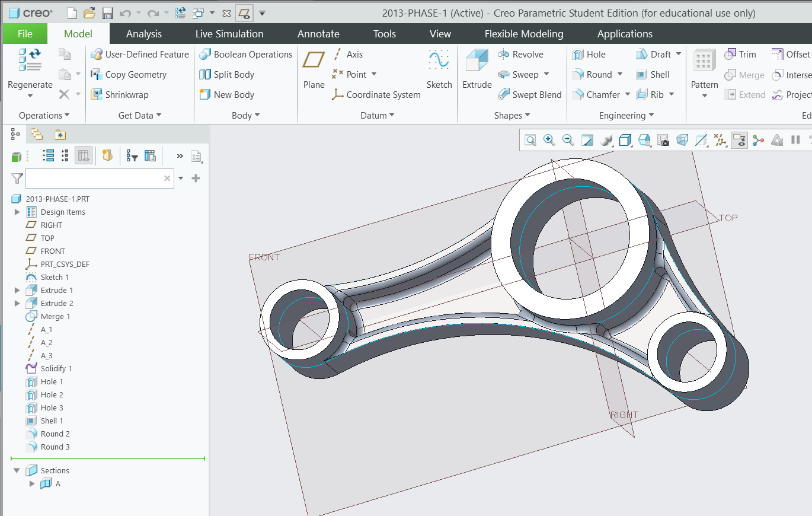Screen dimensions: 812x516
Task: Toggle the spin center display
Action: (758, 140)
